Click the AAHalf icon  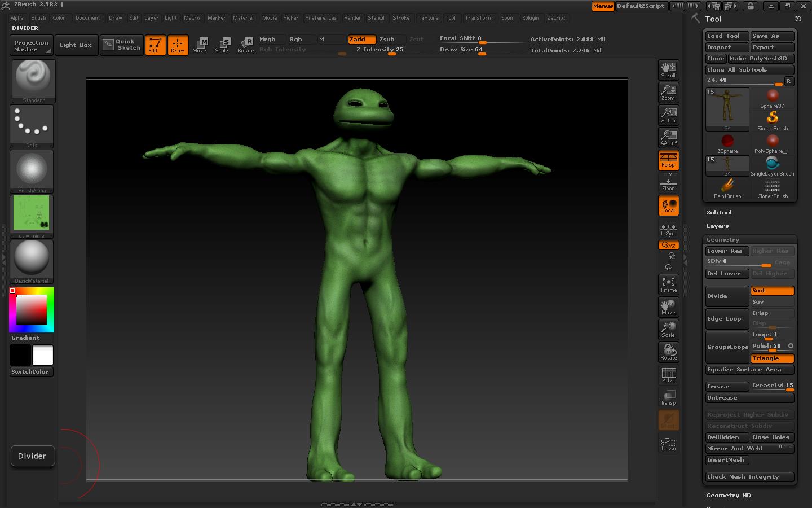(x=668, y=137)
